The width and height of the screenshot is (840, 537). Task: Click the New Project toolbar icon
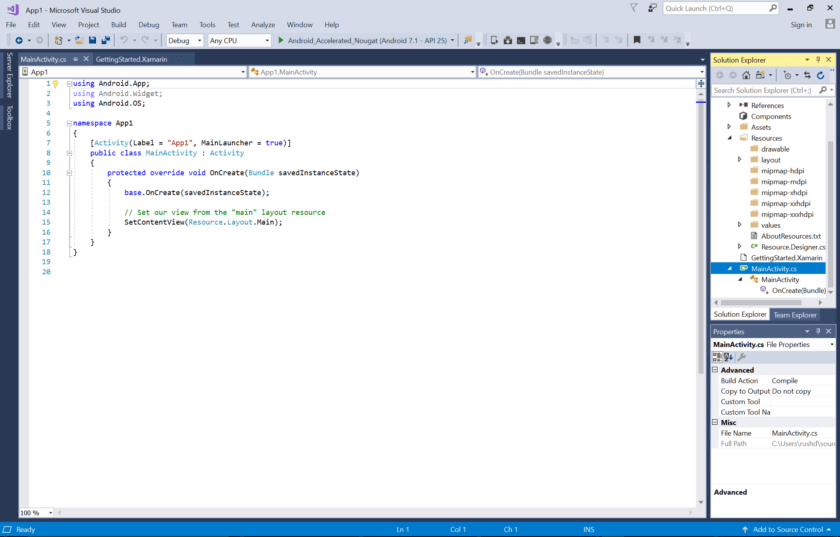[59, 40]
